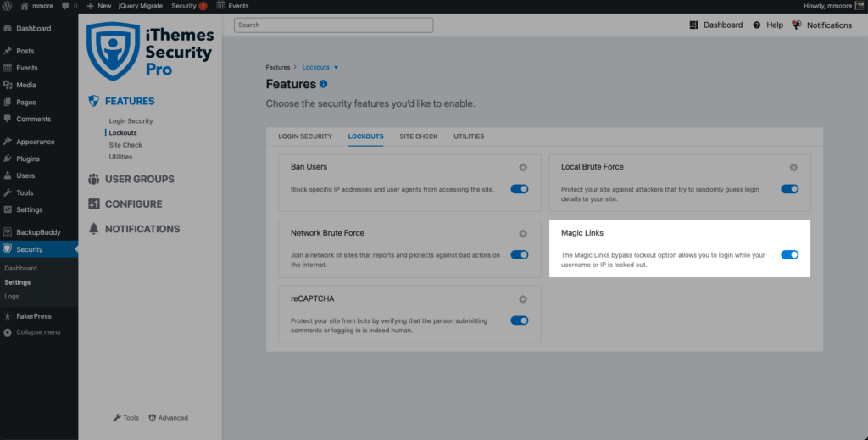Select the Lockouts tab

366,136
